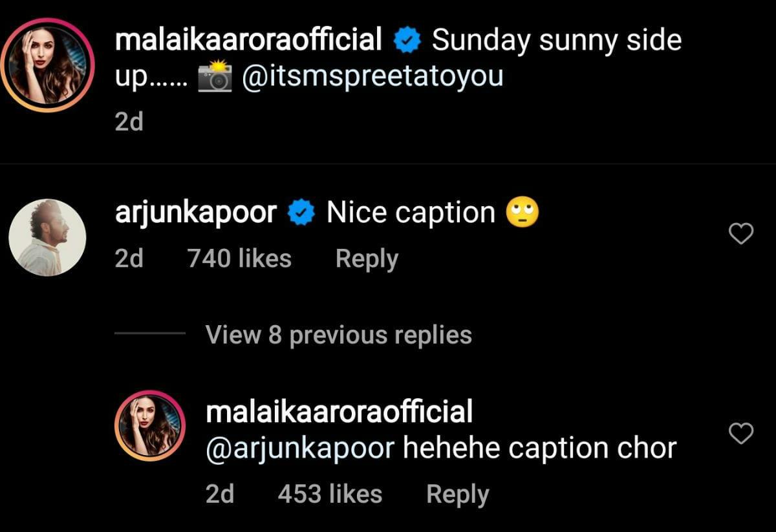Open malaikaaroraofficial username in the caption
Viewport: 776px width, 532px height.
248,41
